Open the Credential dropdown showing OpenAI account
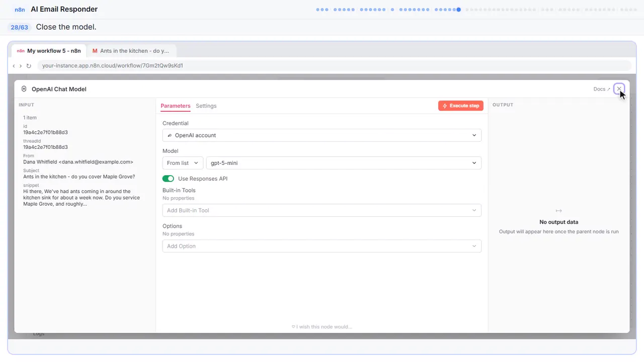Image resolution: width=644 pixels, height=362 pixels. click(x=322, y=135)
